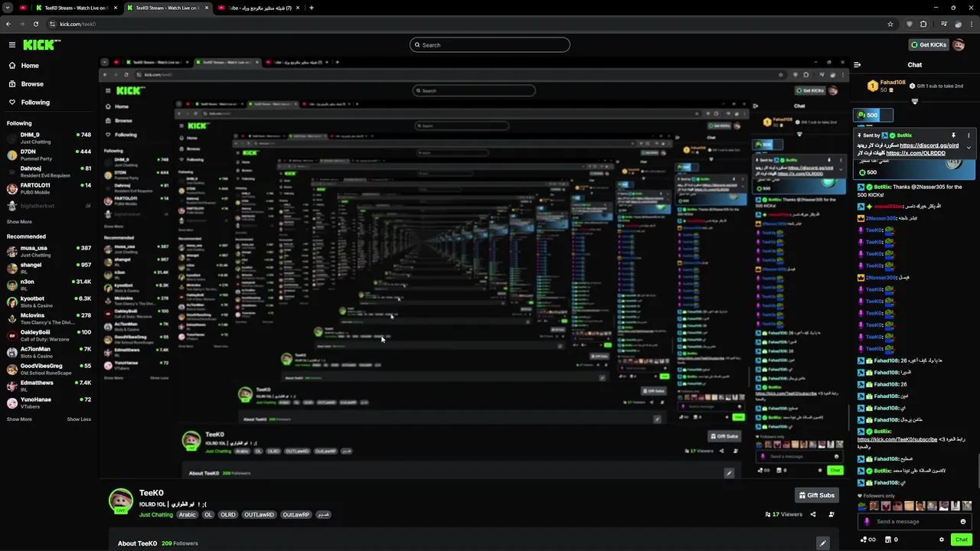This screenshot has width=980, height=551.
Task: Open x.com/OLRDDD link in pinned message
Action: coord(916,153)
